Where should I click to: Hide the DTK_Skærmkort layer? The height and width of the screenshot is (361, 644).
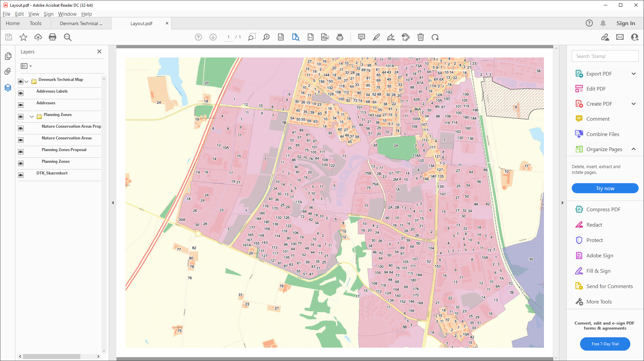21,175
